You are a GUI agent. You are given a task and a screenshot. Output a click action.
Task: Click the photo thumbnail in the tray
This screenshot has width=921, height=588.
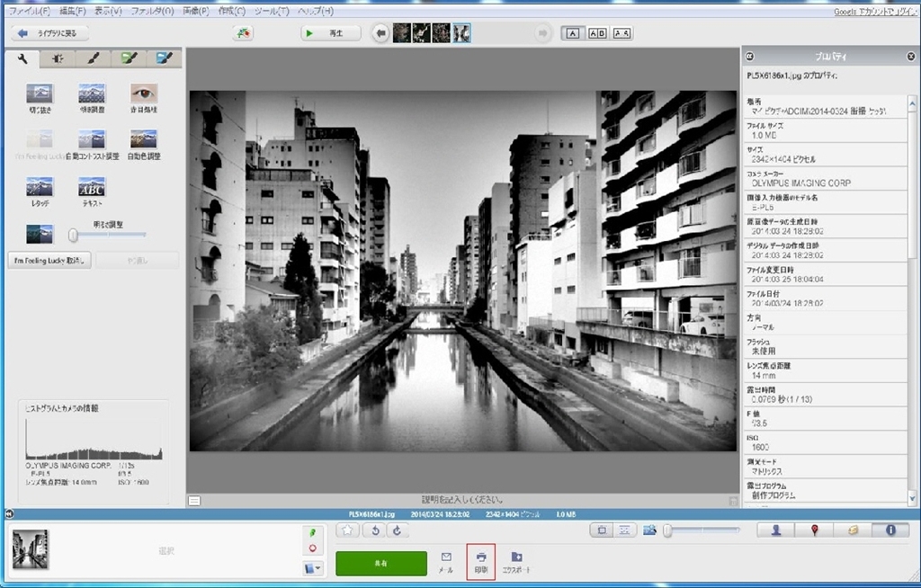coord(31,549)
